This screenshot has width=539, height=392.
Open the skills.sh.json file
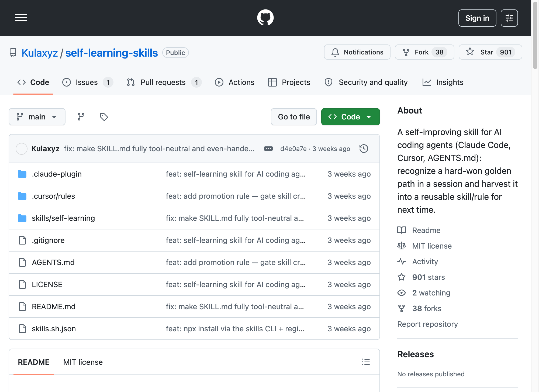[54, 329]
